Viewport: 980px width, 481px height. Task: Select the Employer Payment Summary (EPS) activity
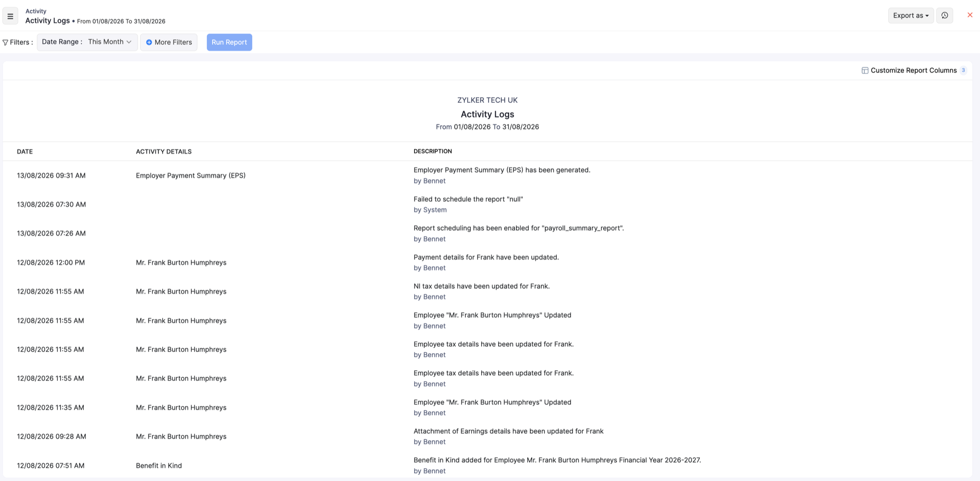(191, 176)
